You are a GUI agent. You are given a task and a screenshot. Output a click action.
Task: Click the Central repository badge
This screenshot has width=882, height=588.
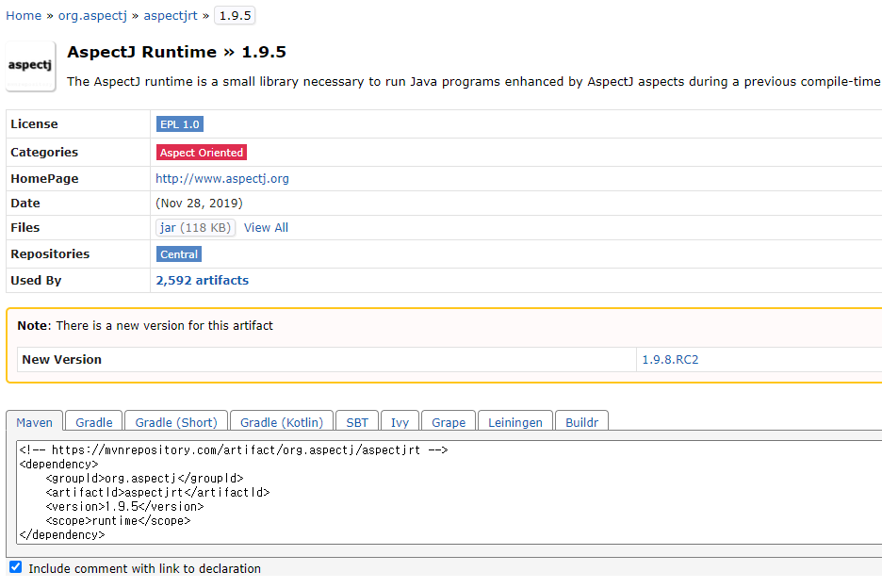179,254
